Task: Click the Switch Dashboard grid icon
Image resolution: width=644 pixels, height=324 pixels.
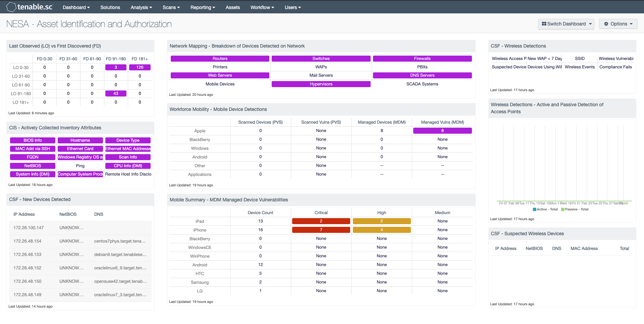Action: point(544,24)
